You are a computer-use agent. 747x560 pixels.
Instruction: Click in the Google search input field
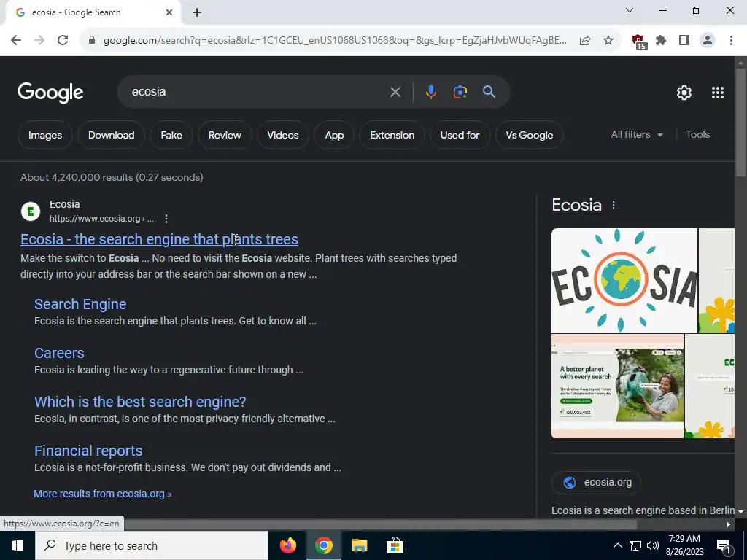(258, 92)
